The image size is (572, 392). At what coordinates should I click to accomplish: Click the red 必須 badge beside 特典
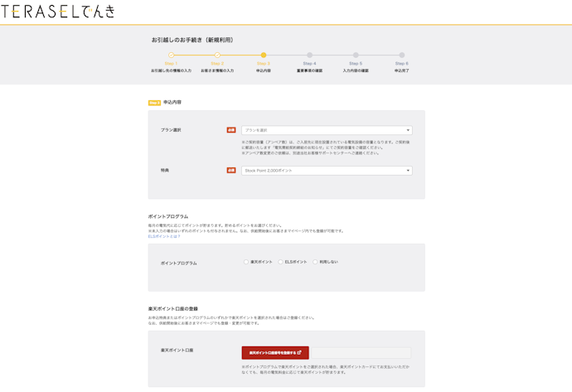coord(231,170)
